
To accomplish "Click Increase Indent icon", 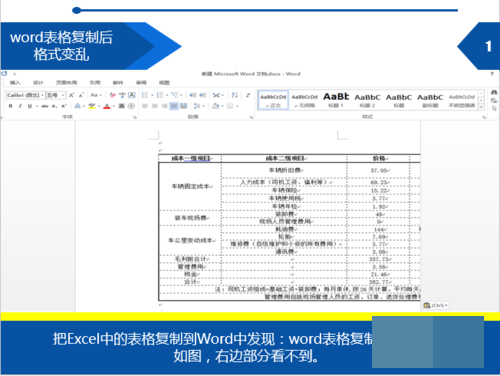I will (203, 95).
